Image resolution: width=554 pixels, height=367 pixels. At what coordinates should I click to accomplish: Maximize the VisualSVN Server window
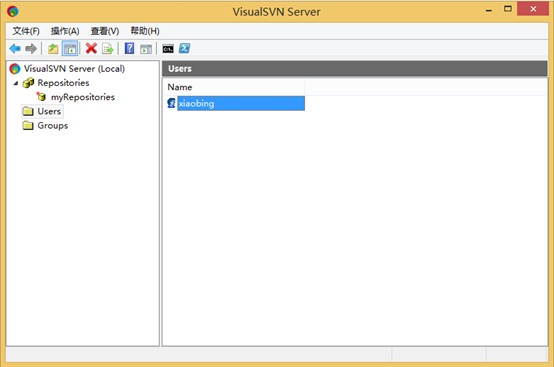tap(508, 9)
